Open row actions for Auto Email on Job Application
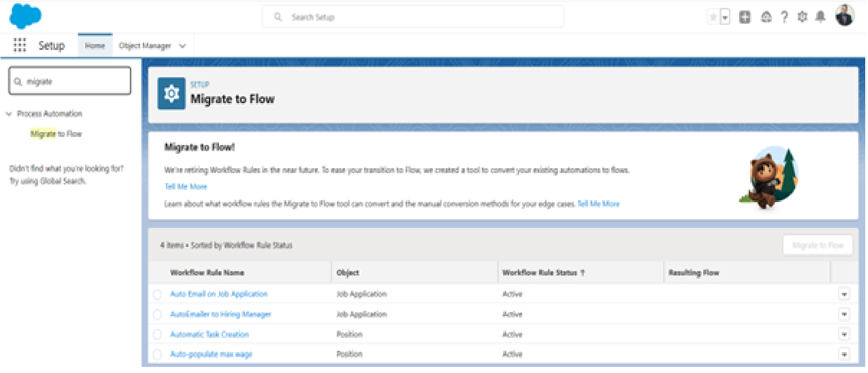 844,294
